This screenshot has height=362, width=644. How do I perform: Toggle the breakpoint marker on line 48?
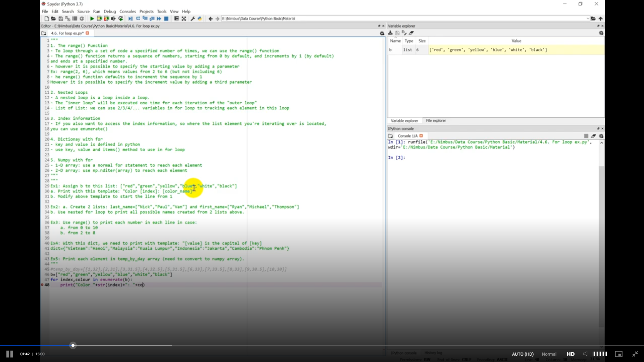click(x=42, y=285)
